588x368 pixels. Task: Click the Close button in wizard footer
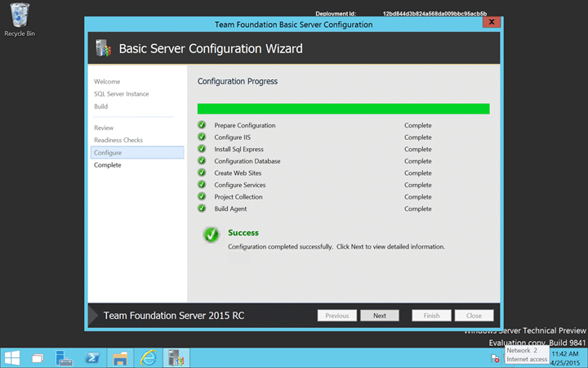coord(474,316)
